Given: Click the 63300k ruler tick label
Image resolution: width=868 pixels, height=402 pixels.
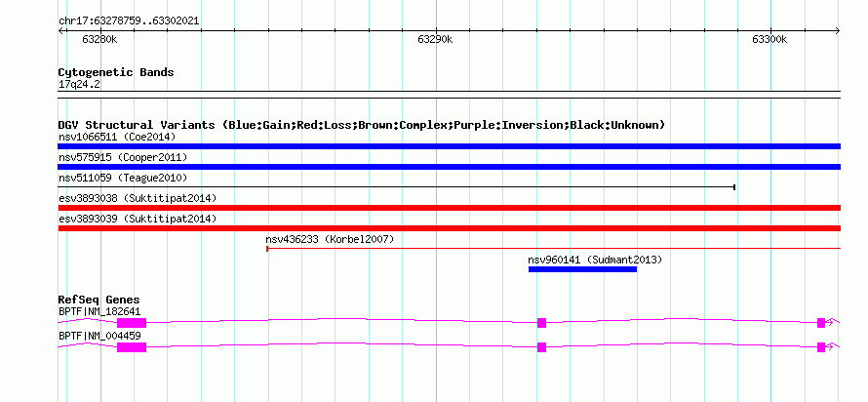Looking at the screenshot, I should (769, 39).
